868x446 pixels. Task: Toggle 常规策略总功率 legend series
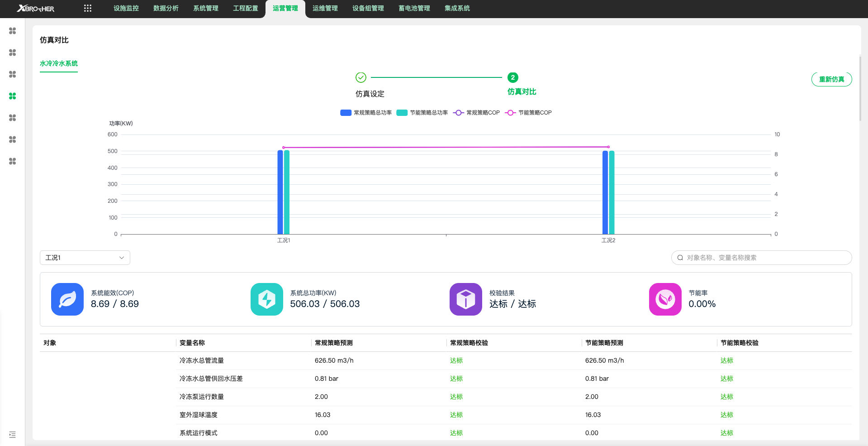pos(366,113)
